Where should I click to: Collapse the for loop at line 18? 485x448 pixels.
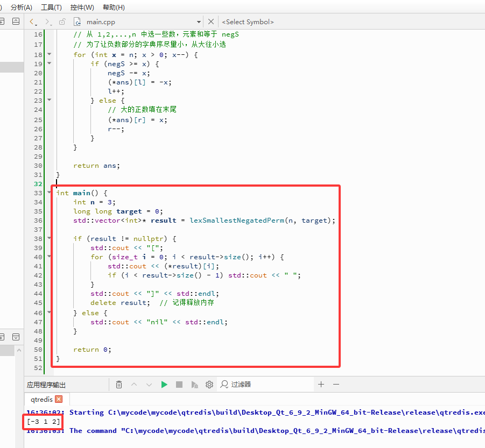(50, 54)
